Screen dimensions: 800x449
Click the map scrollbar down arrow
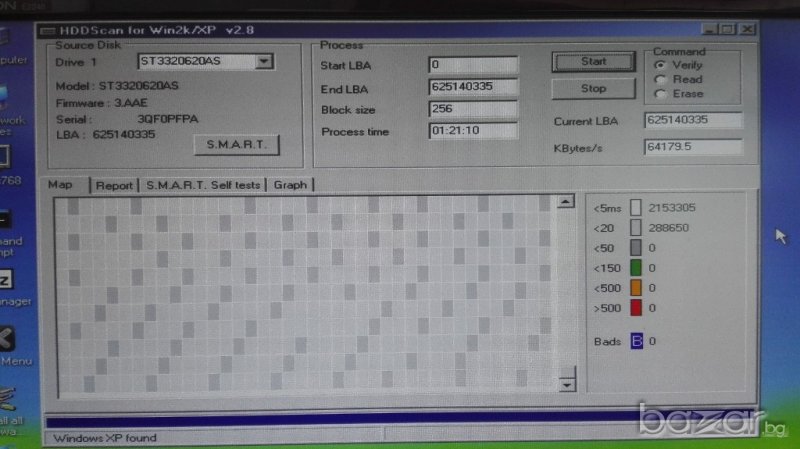tap(567, 384)
